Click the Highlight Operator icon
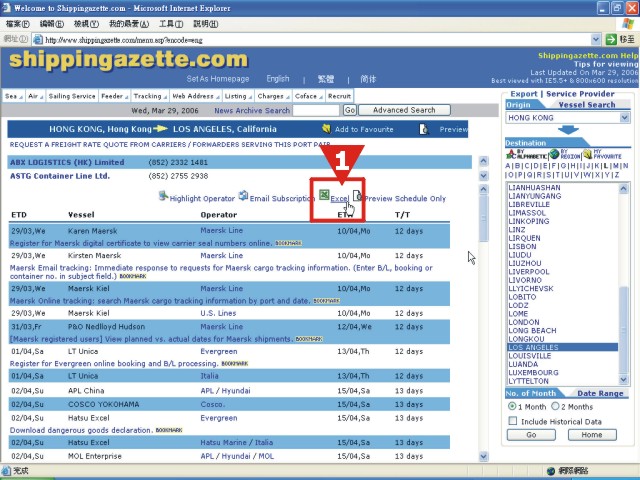This screenshot has height=480, width=640. click(x=163, y=196)
